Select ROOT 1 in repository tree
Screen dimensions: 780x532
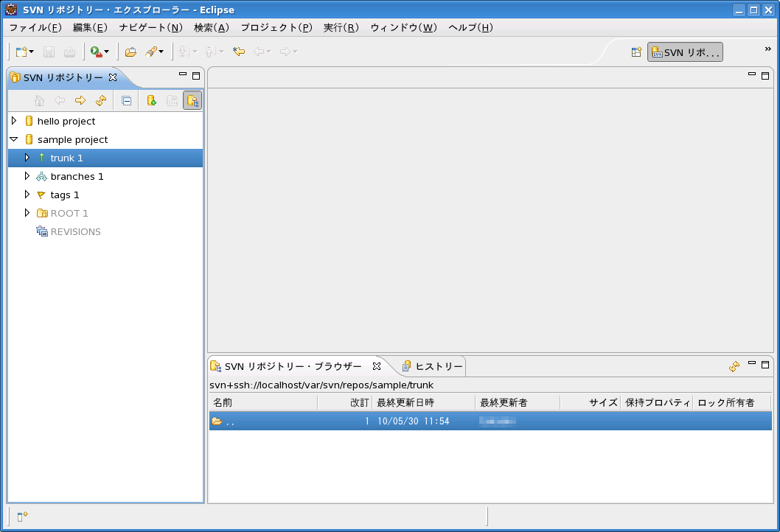pos(69,213)
